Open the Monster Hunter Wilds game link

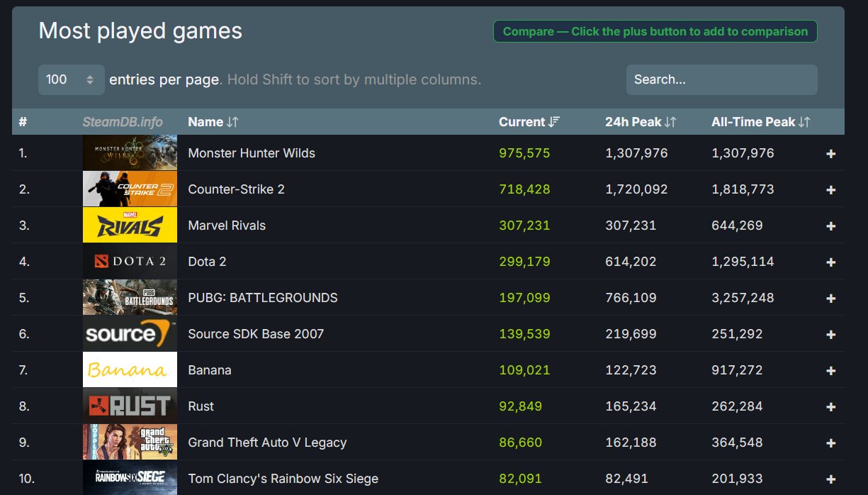pyautogui.click(x=252, y=153)
